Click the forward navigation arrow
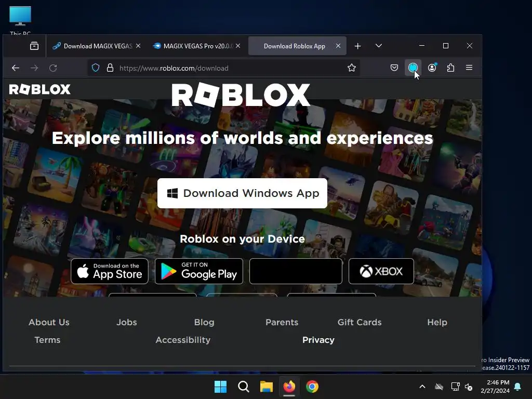The height and width of the screenshot is (399, 532). point(34,68)
